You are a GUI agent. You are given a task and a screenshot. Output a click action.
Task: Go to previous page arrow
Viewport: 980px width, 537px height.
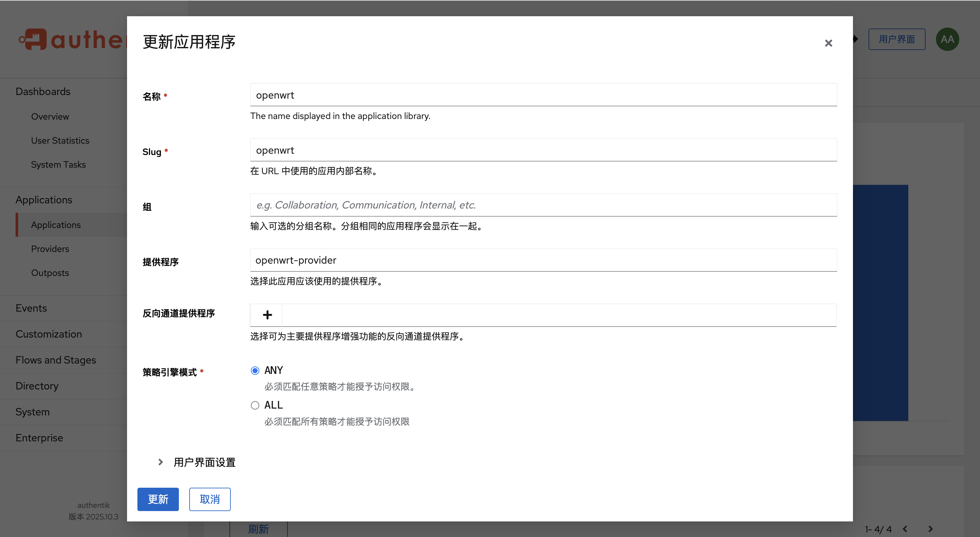tap(905, 529)
